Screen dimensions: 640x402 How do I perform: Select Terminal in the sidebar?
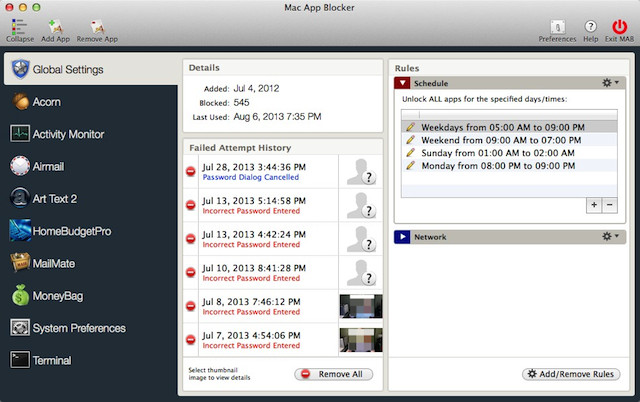91,360
